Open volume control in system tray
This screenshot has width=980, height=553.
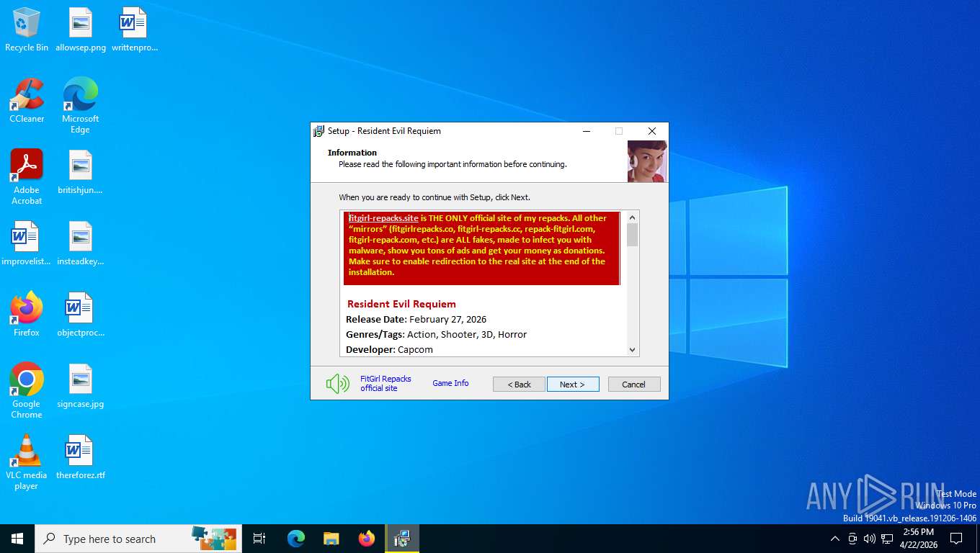[870, 539]
